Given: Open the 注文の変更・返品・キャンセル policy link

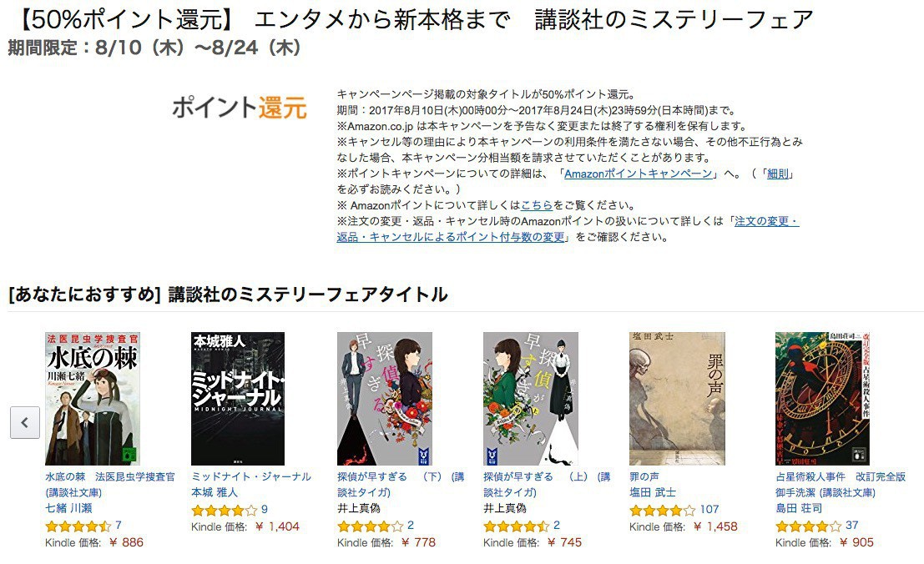Looking at the screenshot, I should pyautogui.click(x=568, y=229).
